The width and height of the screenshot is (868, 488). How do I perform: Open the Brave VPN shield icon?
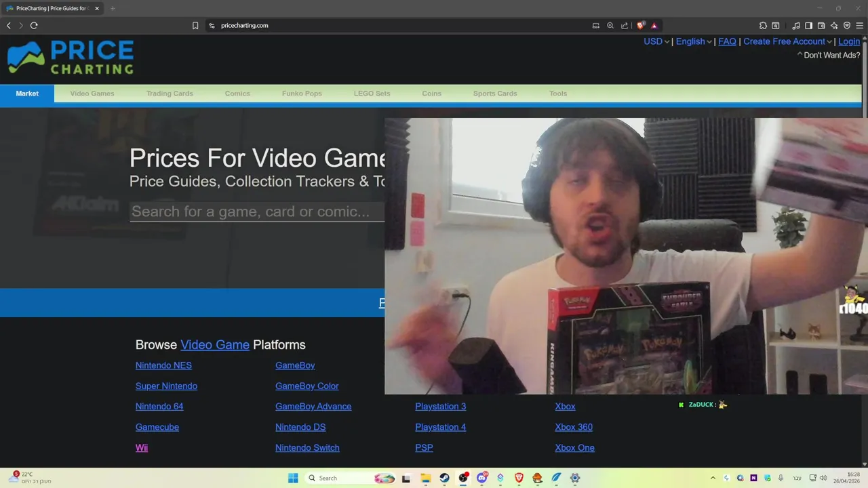coord(847,26)
